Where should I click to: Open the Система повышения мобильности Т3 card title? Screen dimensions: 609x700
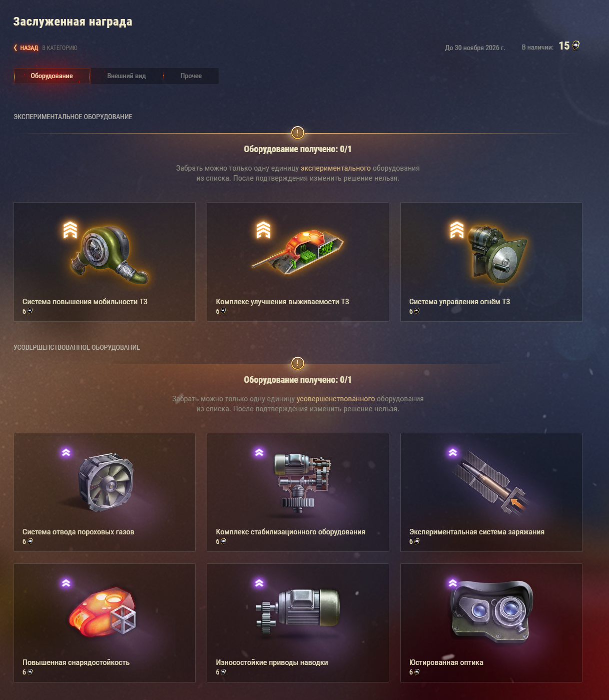tap(85, 302)
